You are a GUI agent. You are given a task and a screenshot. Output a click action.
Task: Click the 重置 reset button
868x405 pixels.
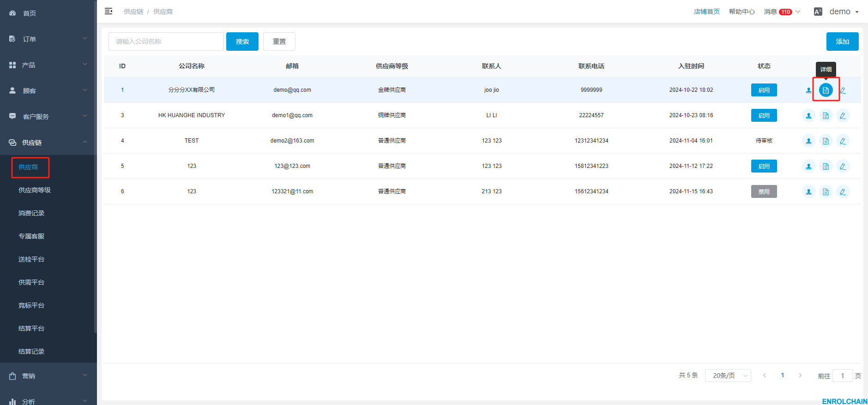(279, 42)
